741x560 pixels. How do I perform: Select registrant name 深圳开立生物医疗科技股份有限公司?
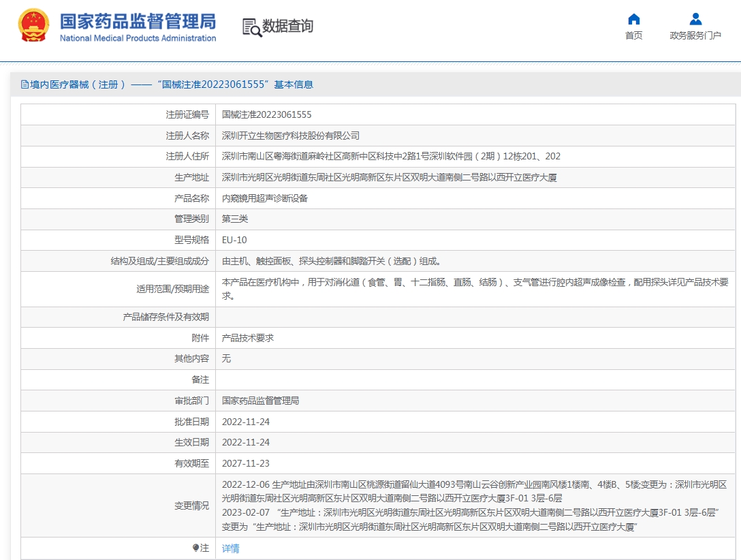click(x=291, y=136)
